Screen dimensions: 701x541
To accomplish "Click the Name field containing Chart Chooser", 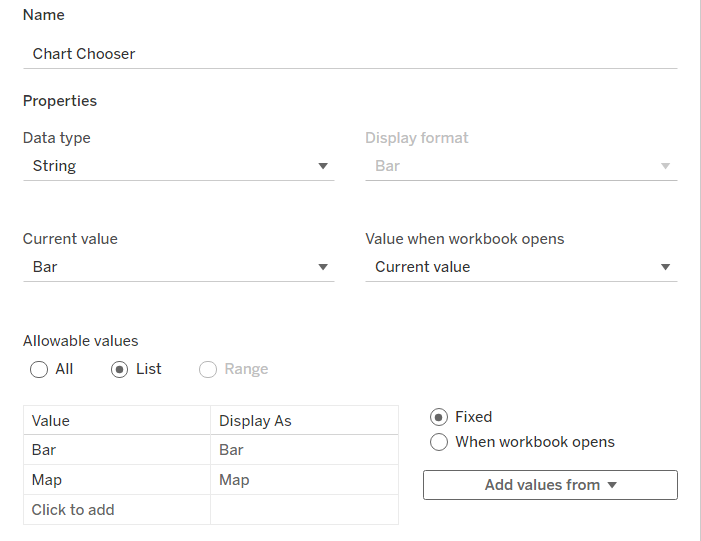I will 350,54.
